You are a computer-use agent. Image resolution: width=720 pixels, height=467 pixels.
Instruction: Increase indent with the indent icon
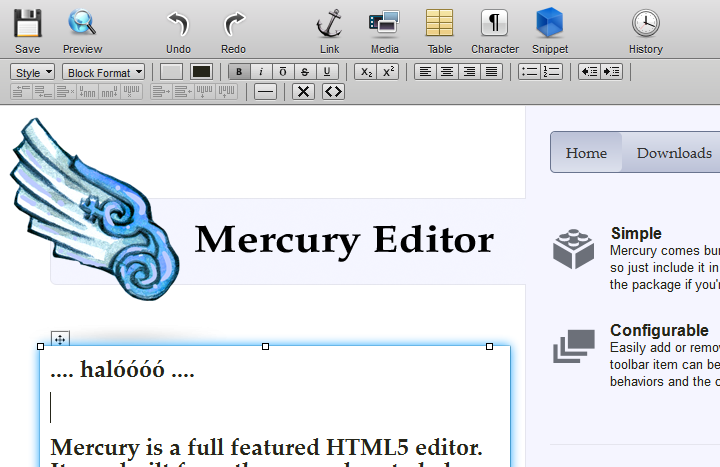click(611, 72)
